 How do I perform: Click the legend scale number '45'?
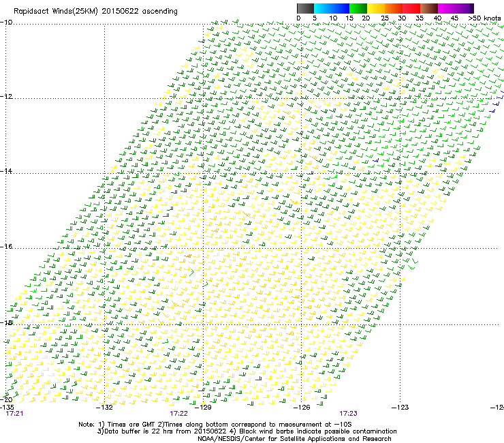pyautogui.click(x=454, y=18)
